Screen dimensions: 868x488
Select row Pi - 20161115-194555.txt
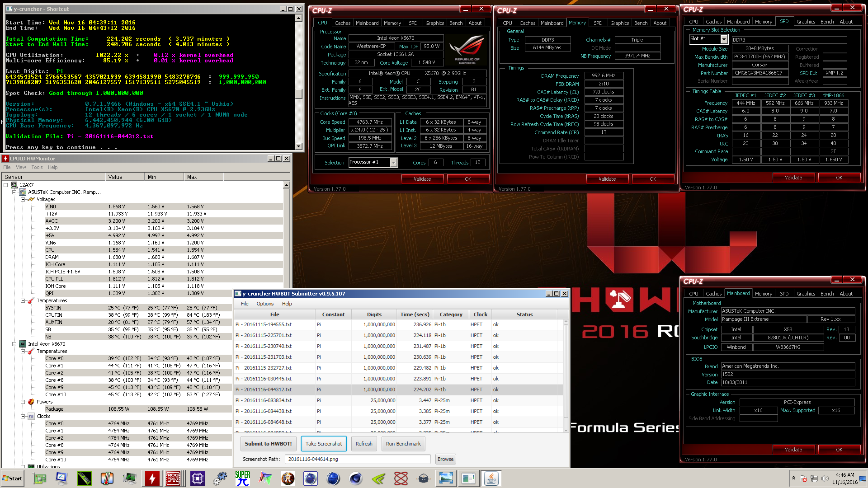(398, 324)
